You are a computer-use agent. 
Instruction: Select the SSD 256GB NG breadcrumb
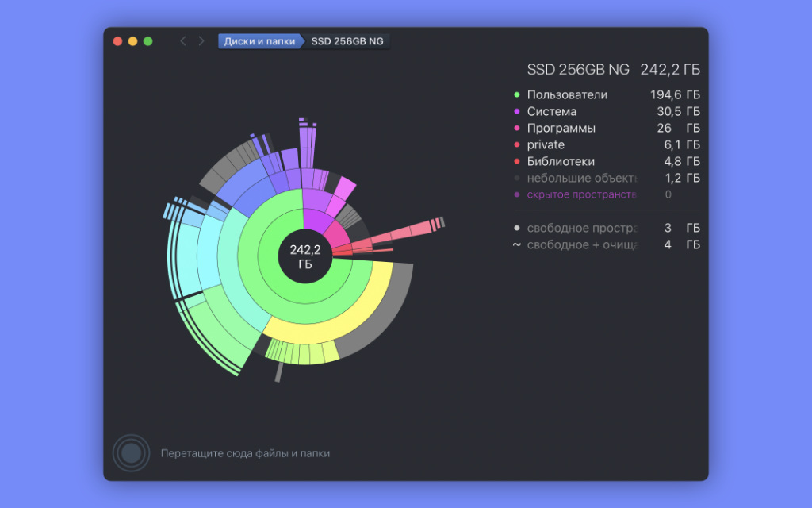(x=347, y=41)
